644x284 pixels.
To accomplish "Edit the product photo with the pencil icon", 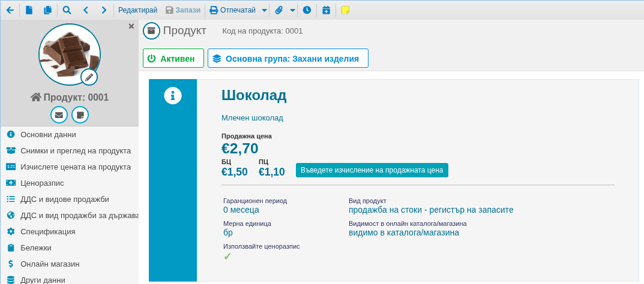I will pyautogui.click(x=89, y=77).
